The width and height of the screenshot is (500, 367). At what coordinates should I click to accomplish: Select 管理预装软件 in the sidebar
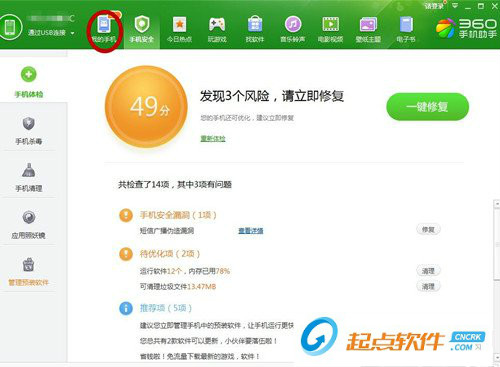pos(29,272)
